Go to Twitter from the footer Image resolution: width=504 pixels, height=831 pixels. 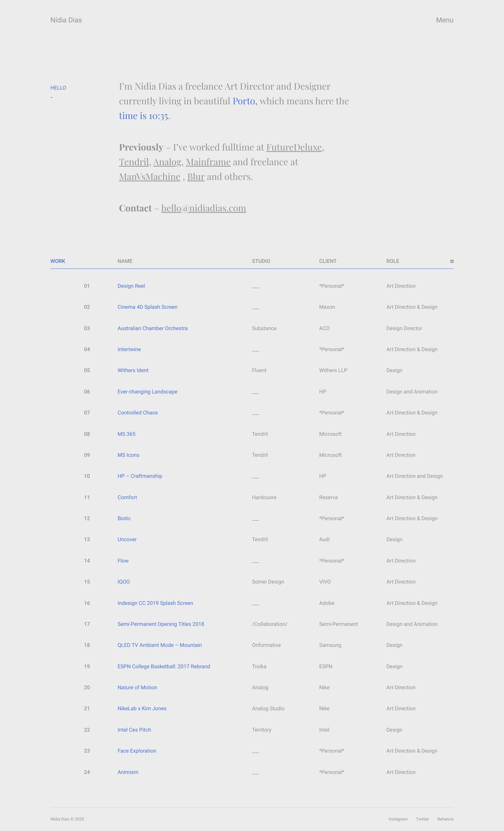tap(422, 819)
